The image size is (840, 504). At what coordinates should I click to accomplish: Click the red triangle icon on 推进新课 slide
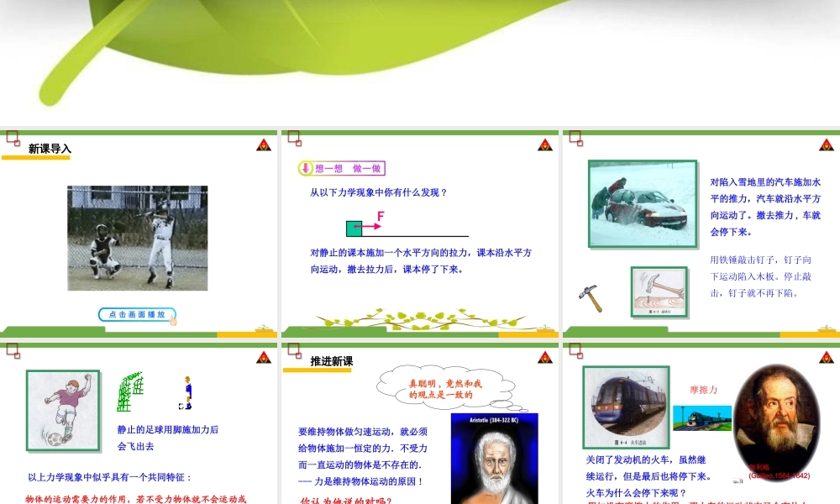(545, 358)
